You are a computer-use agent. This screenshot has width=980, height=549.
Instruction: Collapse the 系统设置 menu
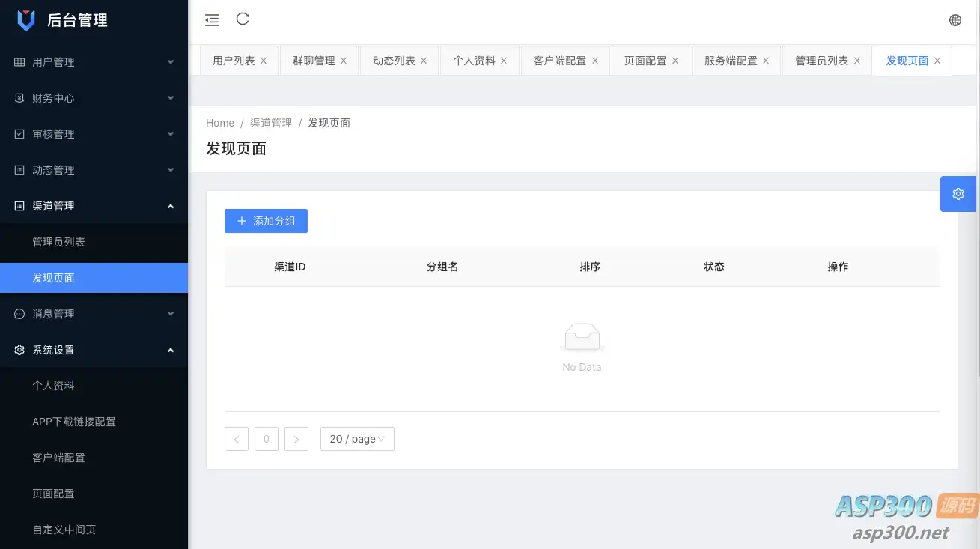[x=171, y=350]
